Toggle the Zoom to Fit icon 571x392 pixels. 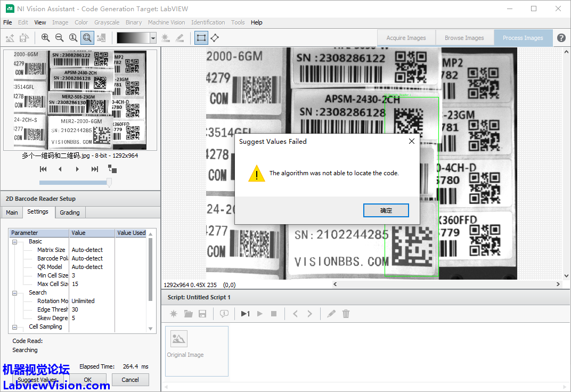coord(87,38)
